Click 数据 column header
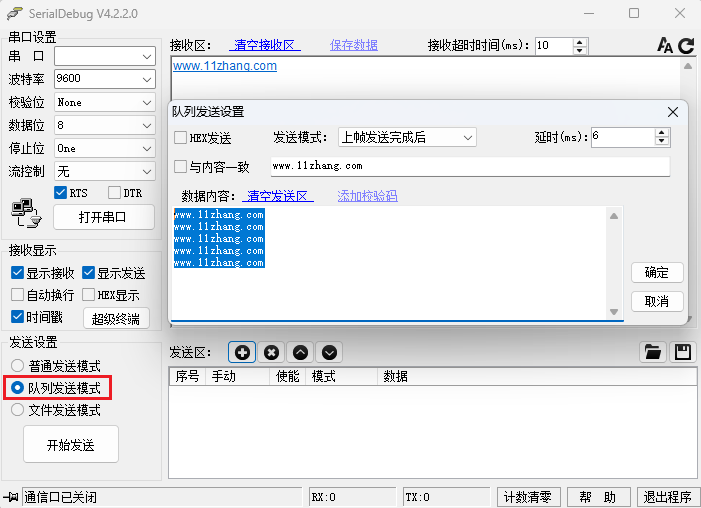701x508 pixels. [537, 376]
